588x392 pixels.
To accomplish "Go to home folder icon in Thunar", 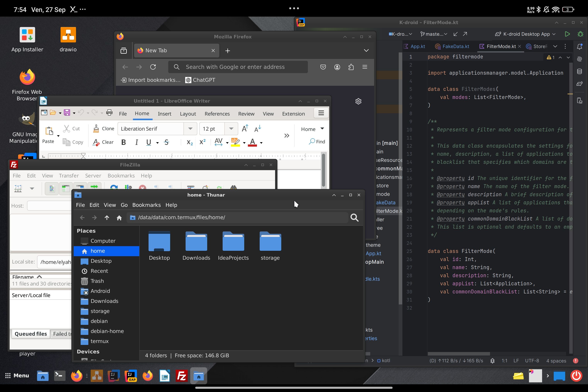I will (119, 217).
